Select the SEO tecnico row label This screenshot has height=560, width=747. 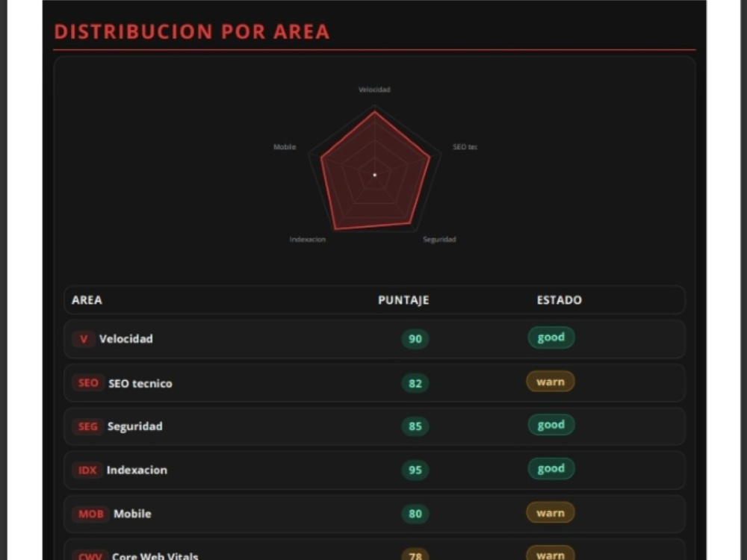click(x=140, y=383)
